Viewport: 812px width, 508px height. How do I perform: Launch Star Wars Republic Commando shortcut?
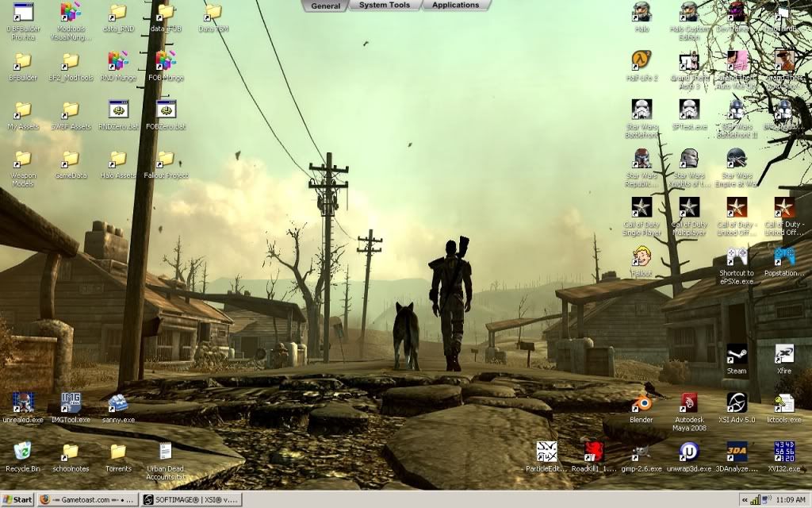click(x=641, y=167)
